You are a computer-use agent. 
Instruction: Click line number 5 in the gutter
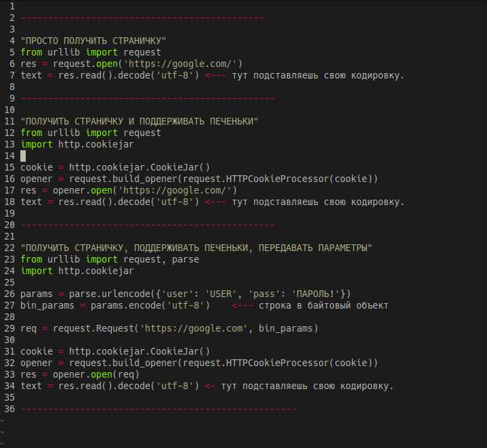tap(12, 52)
